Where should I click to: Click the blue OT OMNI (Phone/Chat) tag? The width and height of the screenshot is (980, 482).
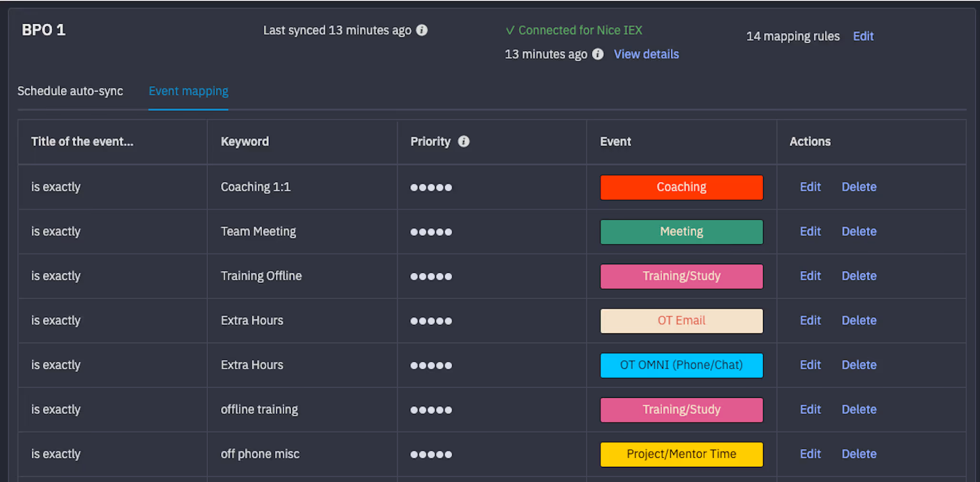coord(682,365)
